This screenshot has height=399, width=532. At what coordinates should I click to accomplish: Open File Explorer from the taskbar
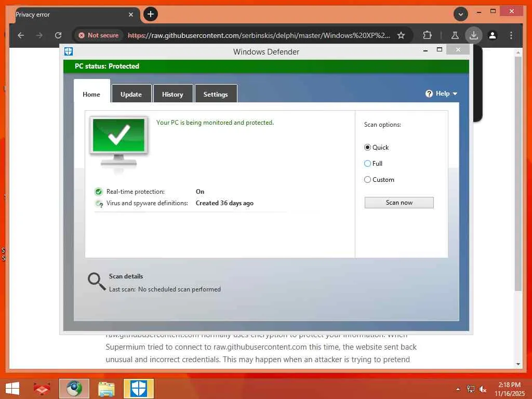point(107,389)
